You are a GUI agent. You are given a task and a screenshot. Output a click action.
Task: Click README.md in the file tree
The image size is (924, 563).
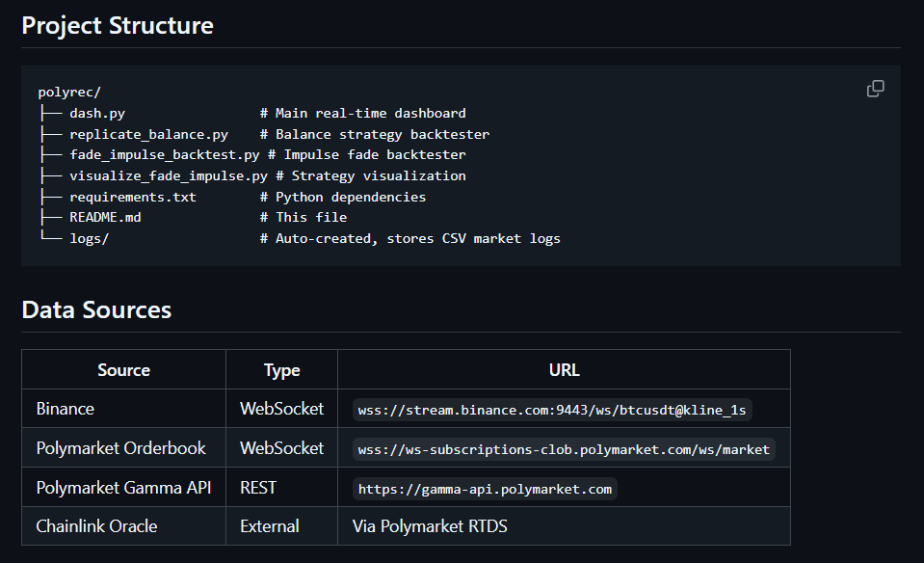[x=105, y=218]
